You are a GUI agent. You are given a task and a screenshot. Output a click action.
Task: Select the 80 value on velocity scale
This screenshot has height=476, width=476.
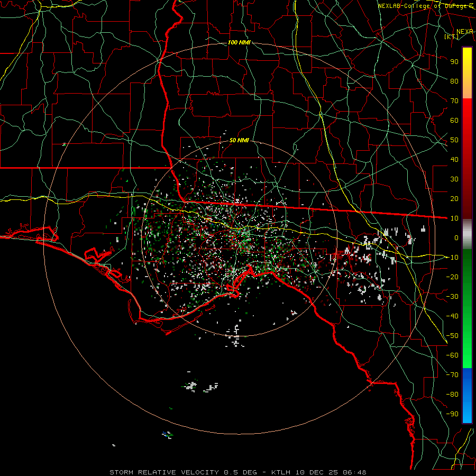pos(454,81)
